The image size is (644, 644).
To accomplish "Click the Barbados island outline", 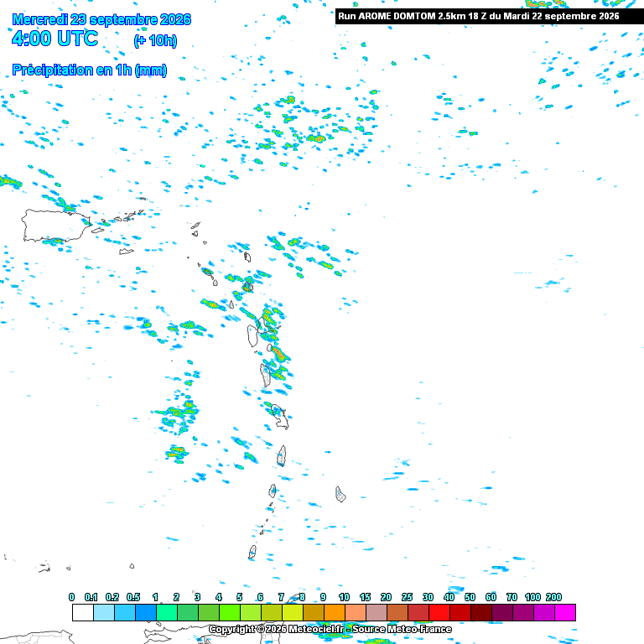I will [x=340, y=494].
